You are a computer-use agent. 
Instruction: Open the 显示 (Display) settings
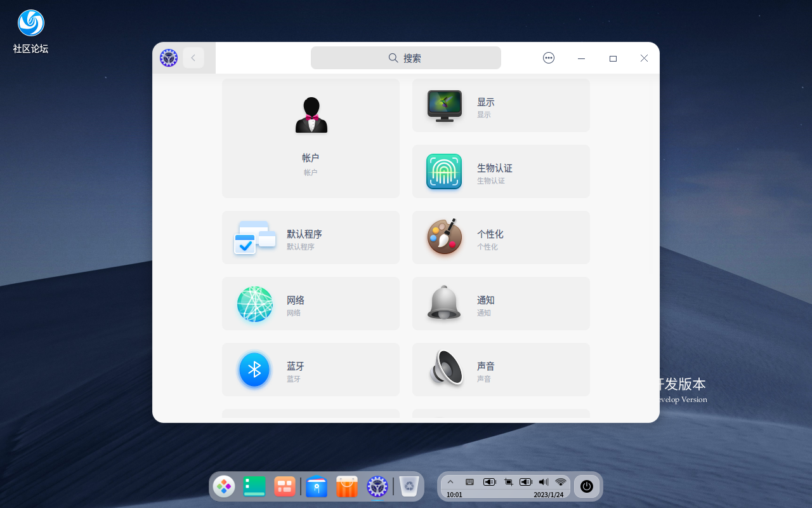coord(501,105)
